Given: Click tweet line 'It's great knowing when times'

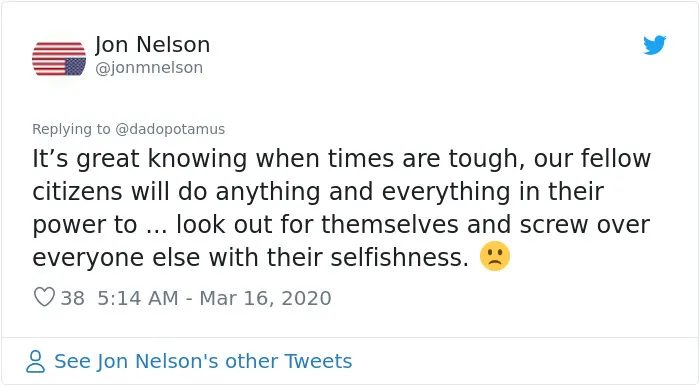Looking at the screenshot, I should tap(342, 159).
